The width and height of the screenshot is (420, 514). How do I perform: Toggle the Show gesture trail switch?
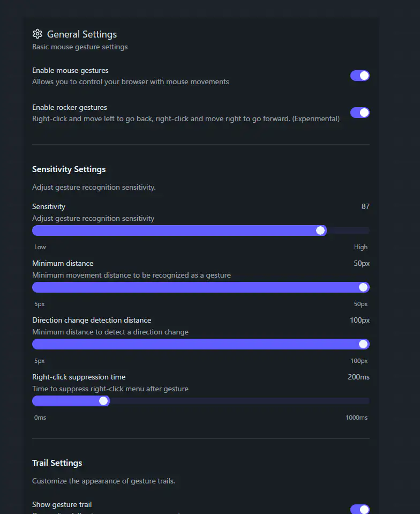(x=359, y=509)
